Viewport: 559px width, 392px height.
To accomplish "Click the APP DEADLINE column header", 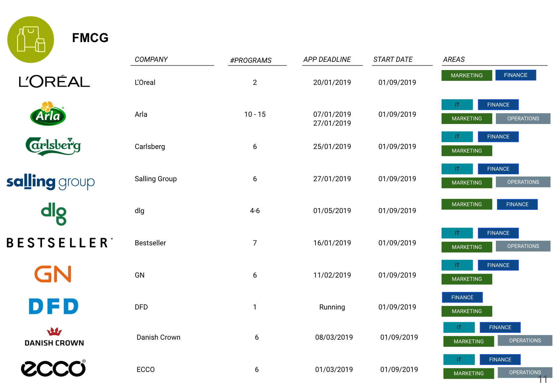I will (327, 60).
